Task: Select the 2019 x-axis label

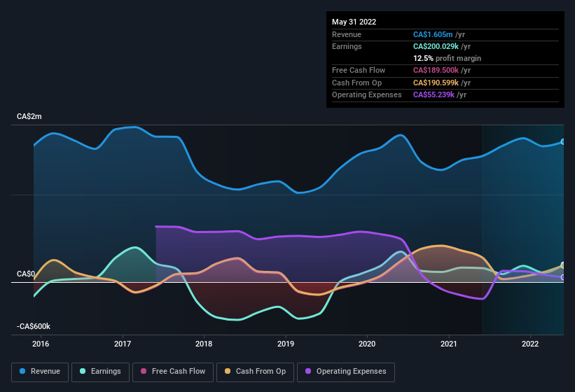Action: (x=286, y=344)
